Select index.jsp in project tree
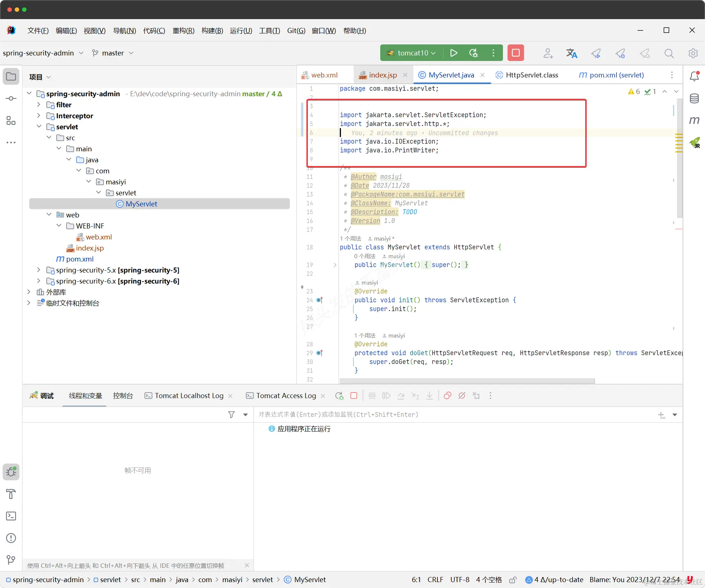Image resolution: width=705 pixels, height=588 pixels. [90, 248]
